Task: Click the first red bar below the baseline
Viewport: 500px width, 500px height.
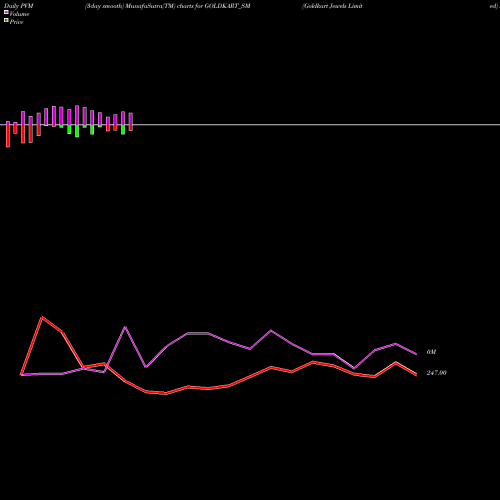Action: pos(8,136)
